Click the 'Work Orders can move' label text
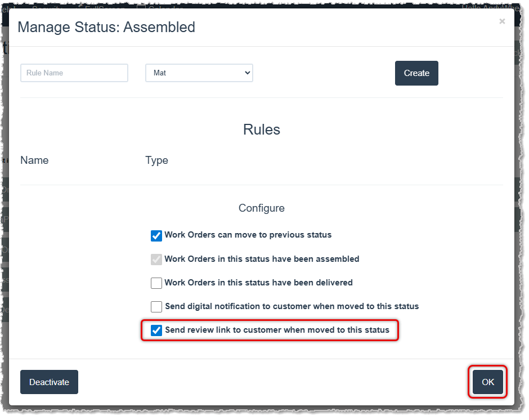Viewport: 529px width, 420px height. coord(248,235)
